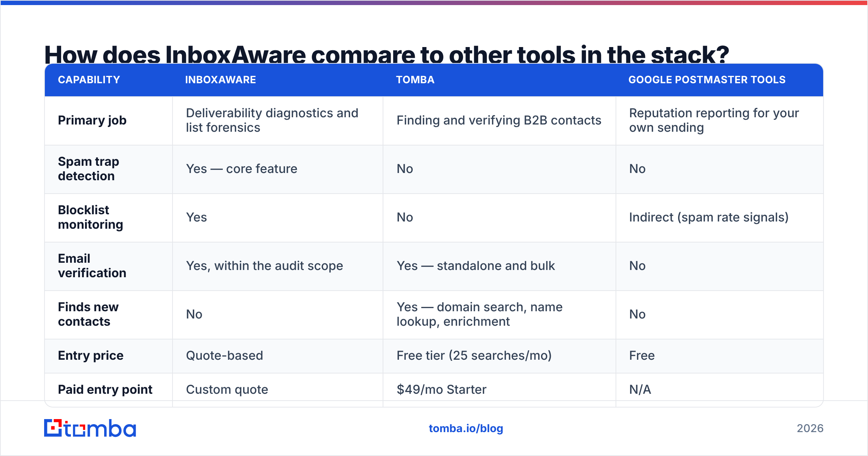Click the 'Primary job' row label
This screenshot has width=868, height=456.
pyautogui.click(x=92, y=120)
